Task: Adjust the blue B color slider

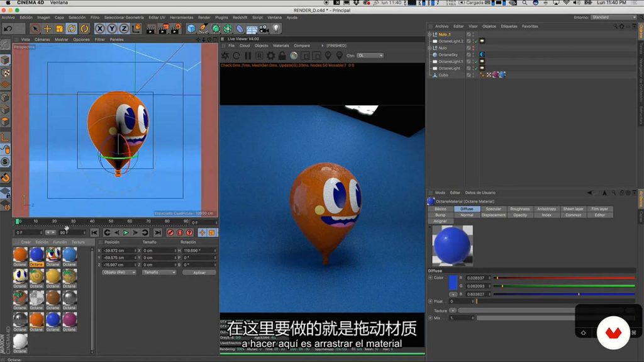Action: click(x=563, y=295)
